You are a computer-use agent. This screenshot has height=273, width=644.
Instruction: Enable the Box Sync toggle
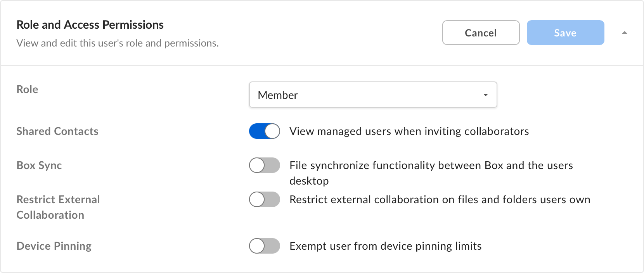(x=264, y=165)
